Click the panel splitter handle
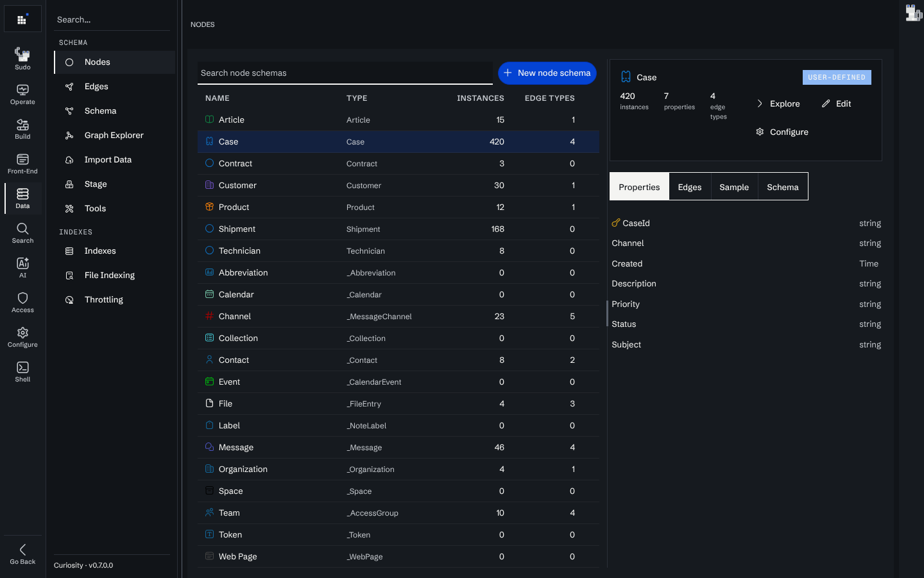 [607, 313]
